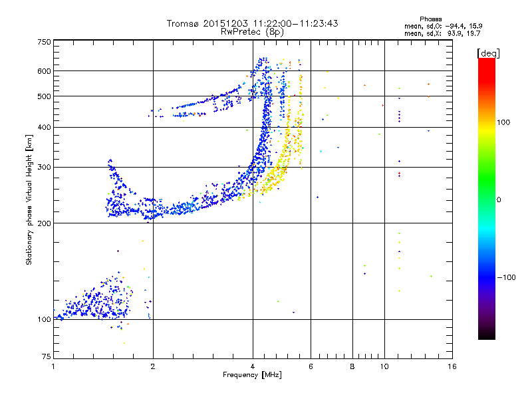Click the x-axis tick label '16'
Viewport: 532px width, 399px height.
452,366
